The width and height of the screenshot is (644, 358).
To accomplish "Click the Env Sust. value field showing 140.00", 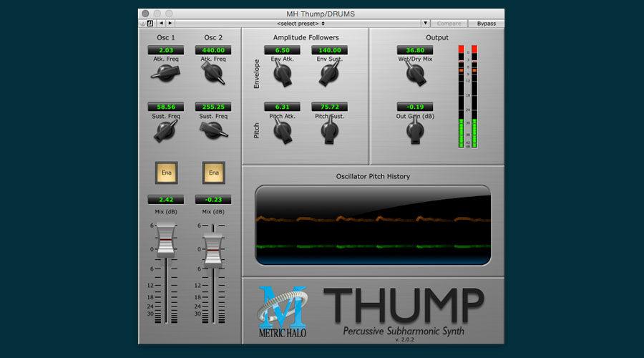I will [329, 50].
